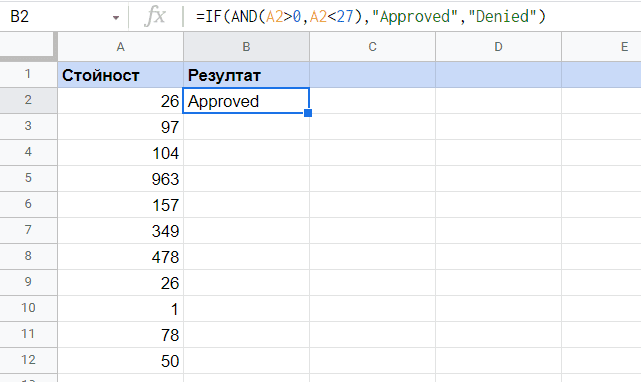Click the cell with value 963
641x382 pixels.
(x=121, y=179)
